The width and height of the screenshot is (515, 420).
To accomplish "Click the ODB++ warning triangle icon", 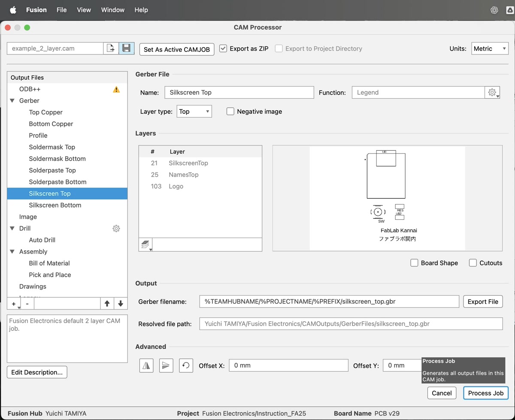I will click(x=116, y=89).
